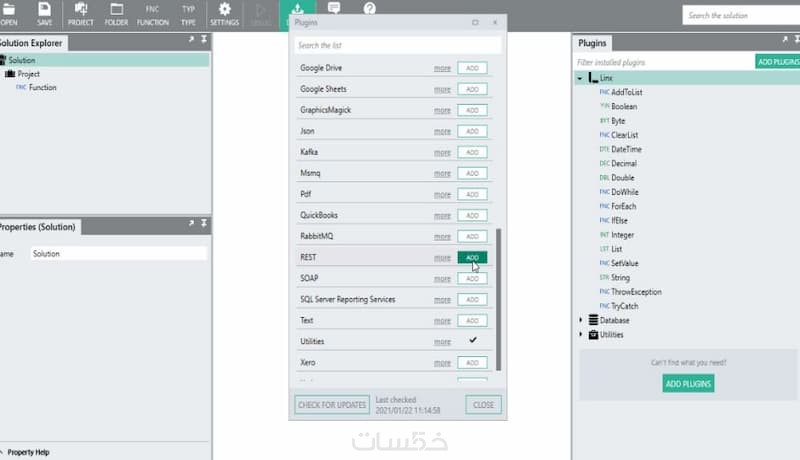Screen dimensions: 800x460
Task: Collapse the Linx plugin group
Action: coord(580,78)
